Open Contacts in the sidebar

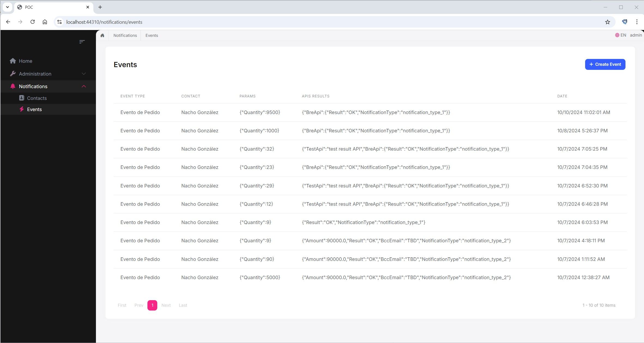(x=37, y=98)
